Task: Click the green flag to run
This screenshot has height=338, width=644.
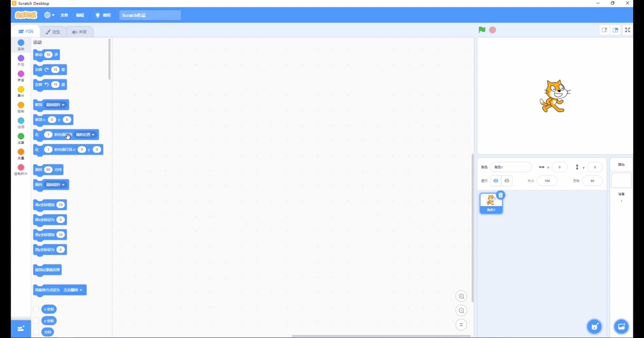Action: (482, 30)
